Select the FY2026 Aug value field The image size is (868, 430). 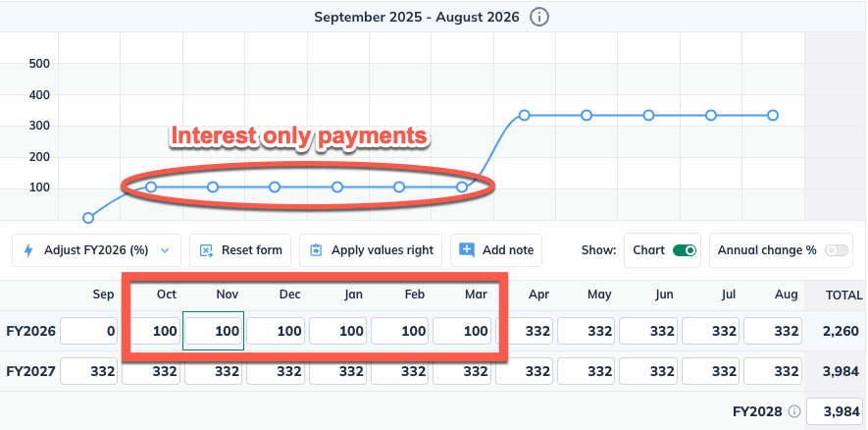[x=773, y=332]
